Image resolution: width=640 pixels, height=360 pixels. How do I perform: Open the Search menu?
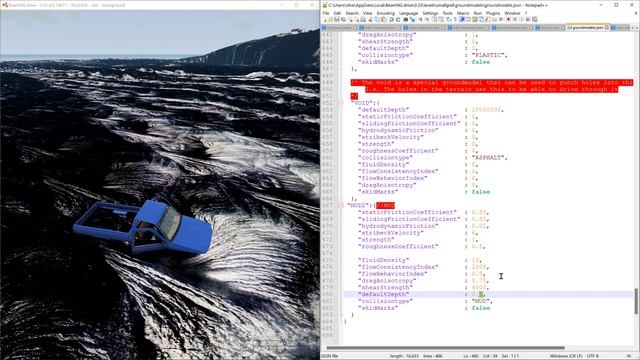point(352,13)
